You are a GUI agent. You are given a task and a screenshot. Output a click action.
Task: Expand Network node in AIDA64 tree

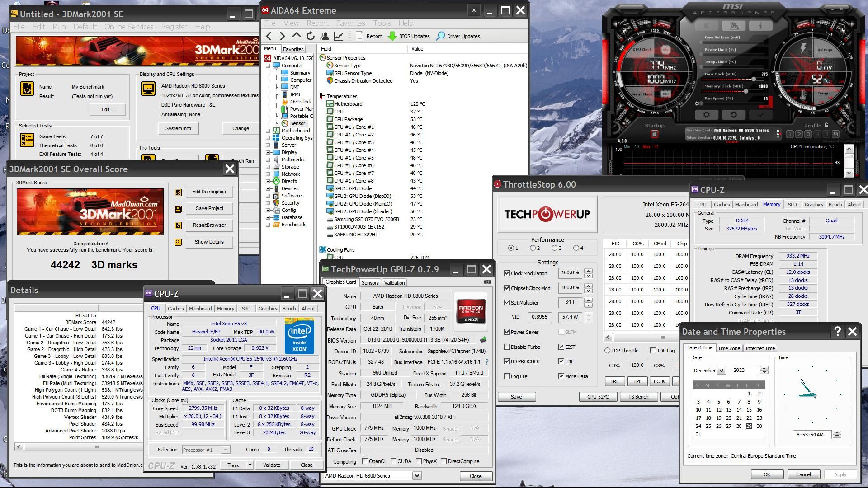tap(268, 174)
